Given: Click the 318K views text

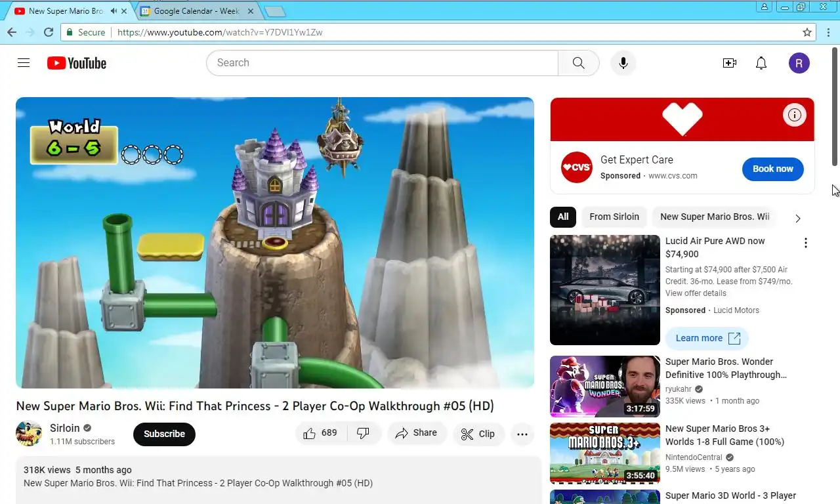Looking at the screenshot, I should click(x=47, y=470).
